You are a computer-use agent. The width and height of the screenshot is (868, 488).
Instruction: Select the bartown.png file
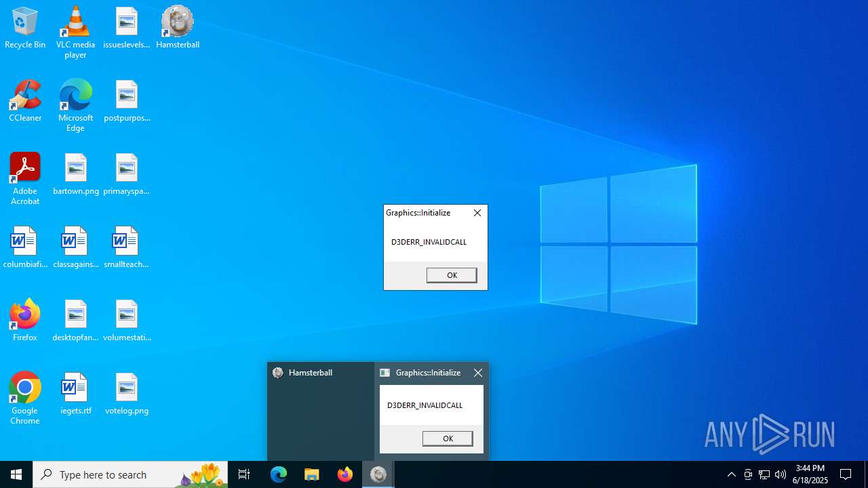(x=76, y=175)
